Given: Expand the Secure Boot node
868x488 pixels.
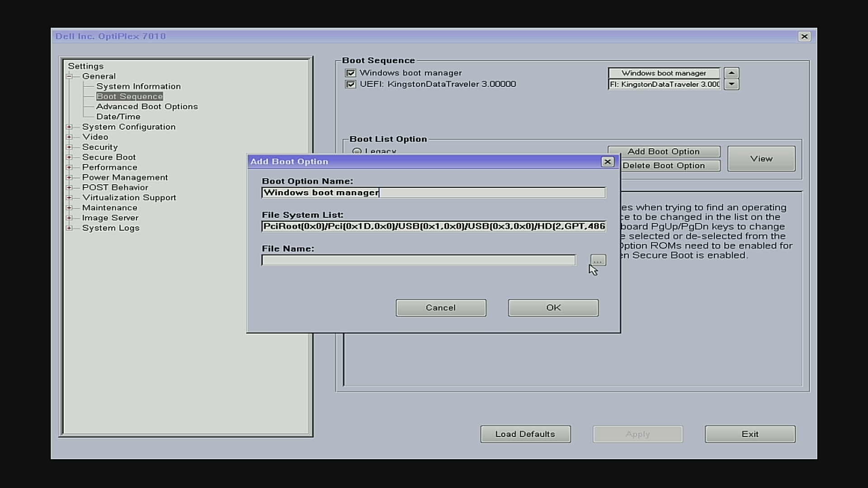Looking at the screenshot, I should tap(69, 157).
